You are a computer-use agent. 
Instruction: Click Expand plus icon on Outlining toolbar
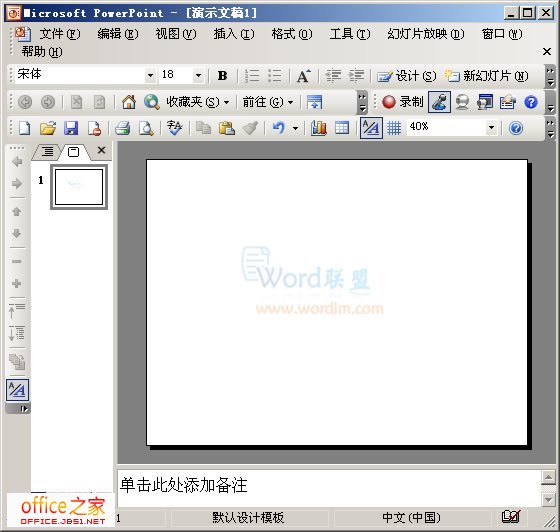[16, 283]
